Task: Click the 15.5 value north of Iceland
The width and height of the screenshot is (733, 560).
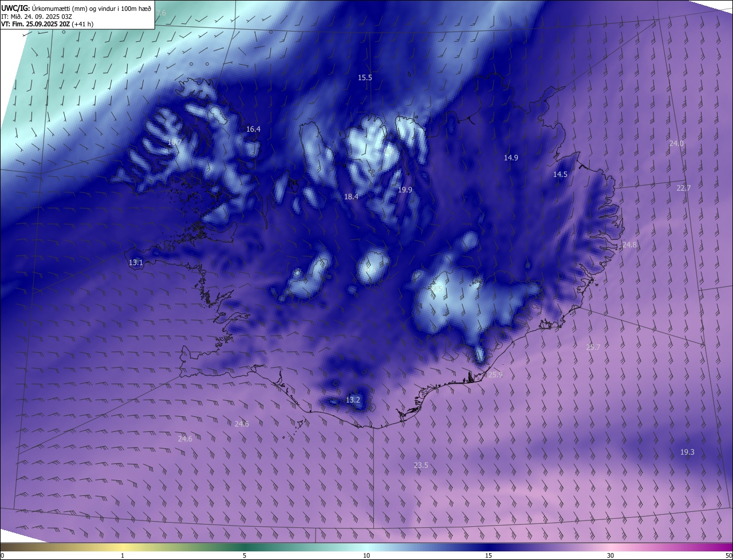Action: pyautogui.click(x=365, y=77)
